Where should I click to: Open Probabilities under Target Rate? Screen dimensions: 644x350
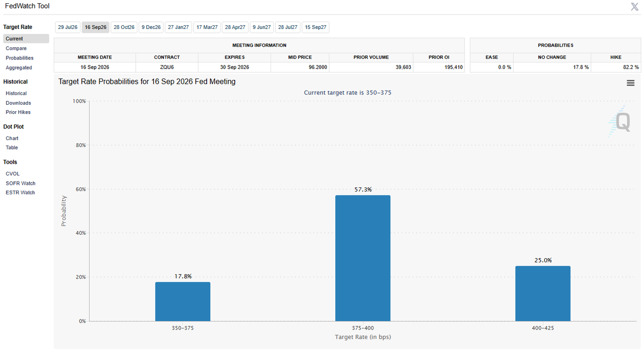click(19, 58)
